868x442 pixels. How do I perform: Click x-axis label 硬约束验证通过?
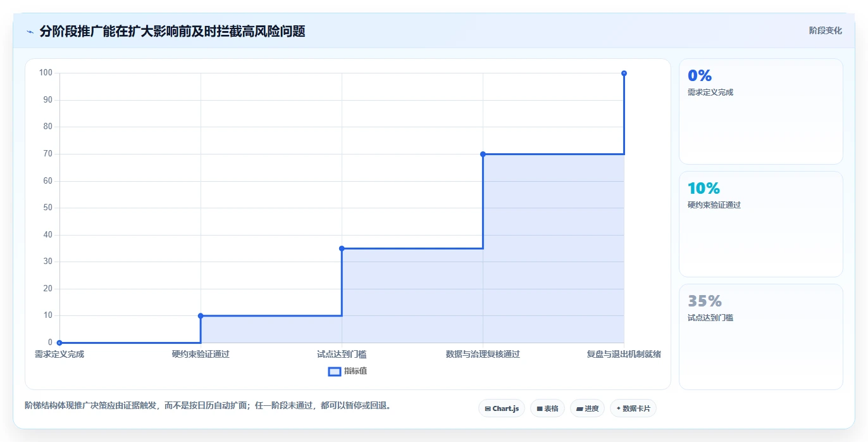click(201, 355)
